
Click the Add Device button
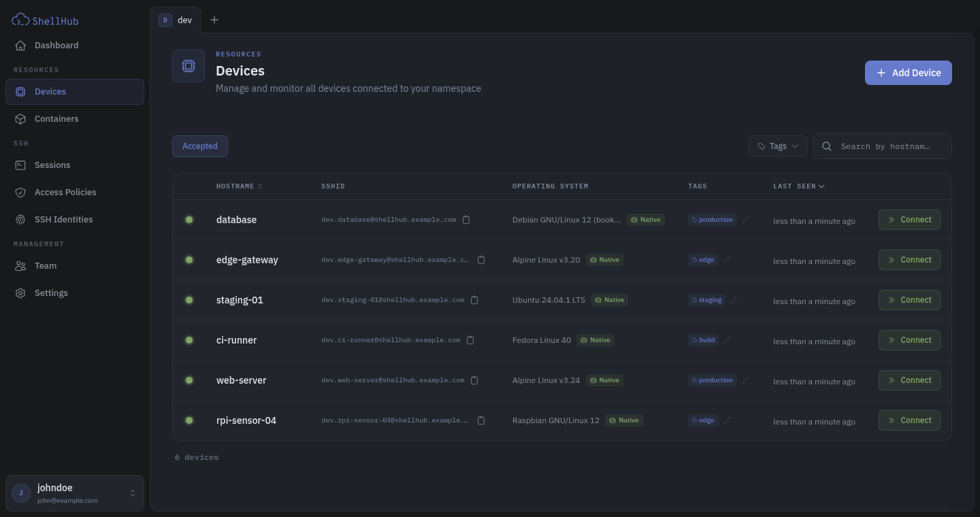click(x=909, y=73)
